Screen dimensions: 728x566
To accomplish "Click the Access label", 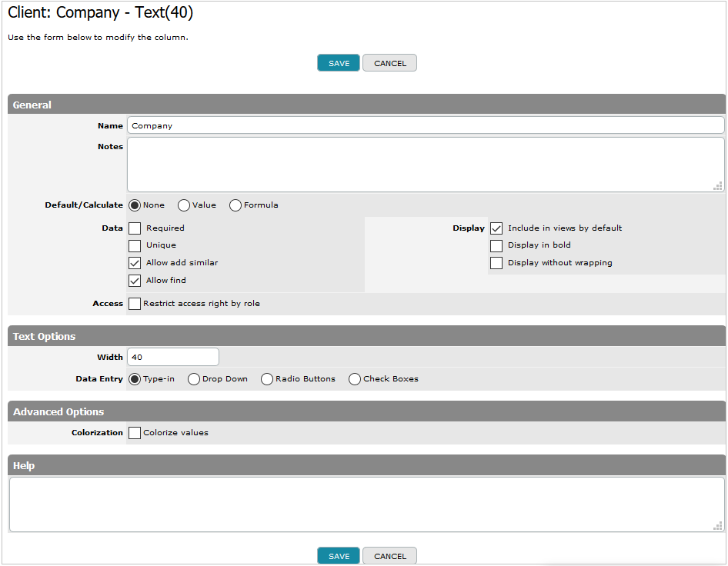I will 108,304.
